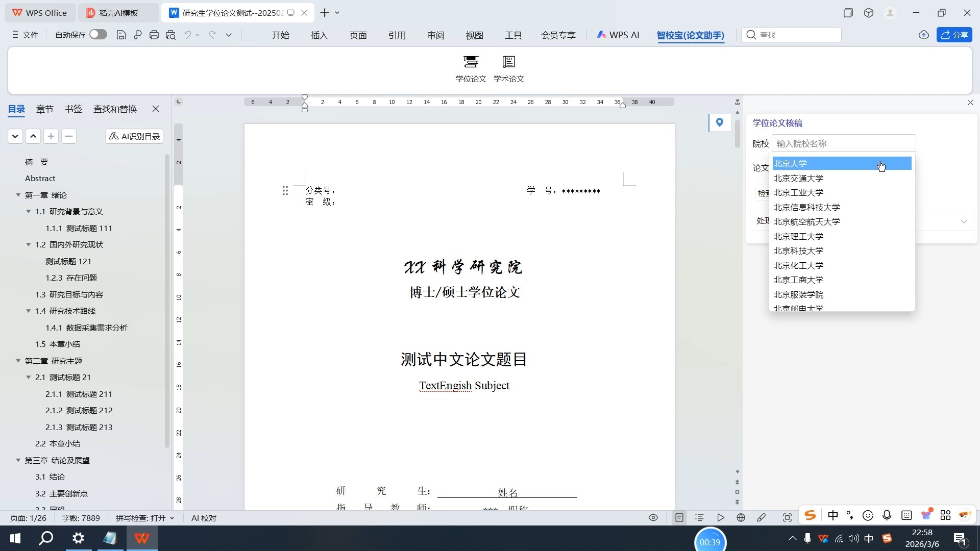980x551 pixels.
Task: Click the focus mode icon in status bar
Action: (787, 518)
